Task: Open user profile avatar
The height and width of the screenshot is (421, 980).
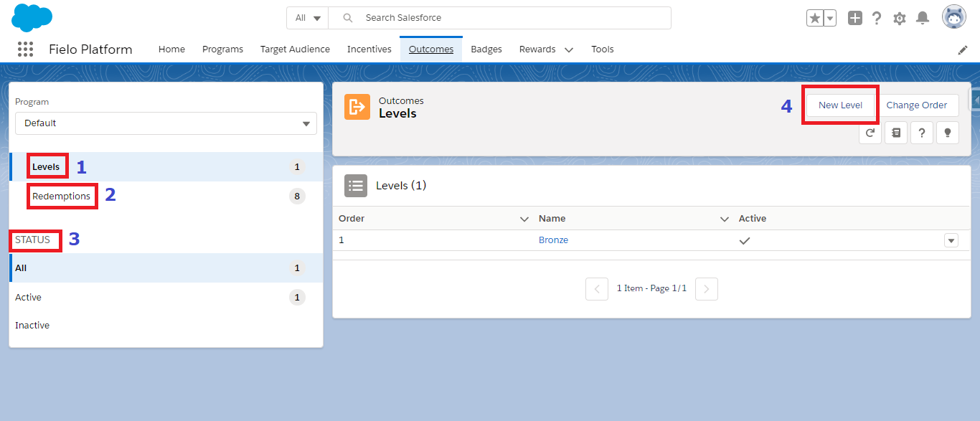Action: click(x=954, y=17)
